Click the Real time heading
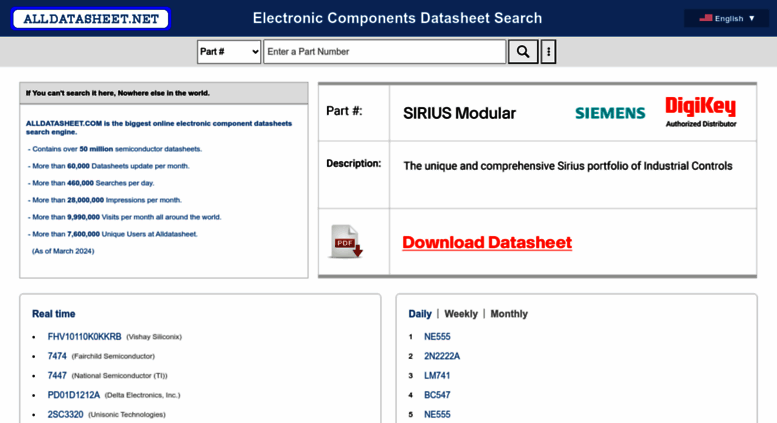777x423 pixels. click(54, 314)
